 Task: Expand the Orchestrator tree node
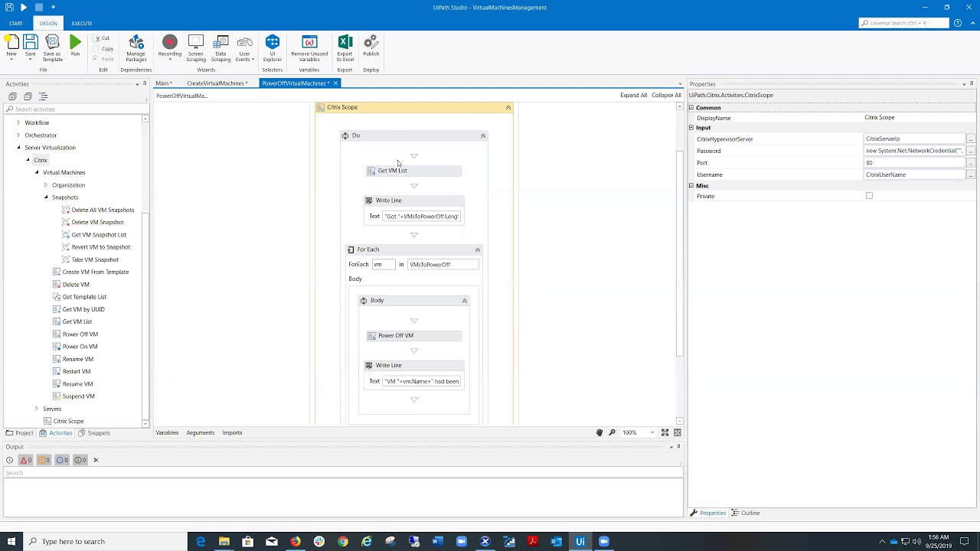[18, 135]
